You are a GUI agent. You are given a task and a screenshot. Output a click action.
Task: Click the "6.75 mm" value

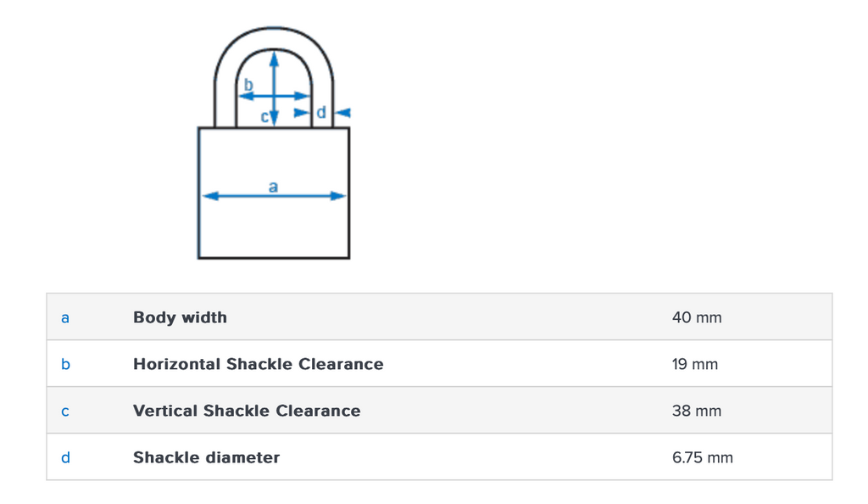point(703,457)
